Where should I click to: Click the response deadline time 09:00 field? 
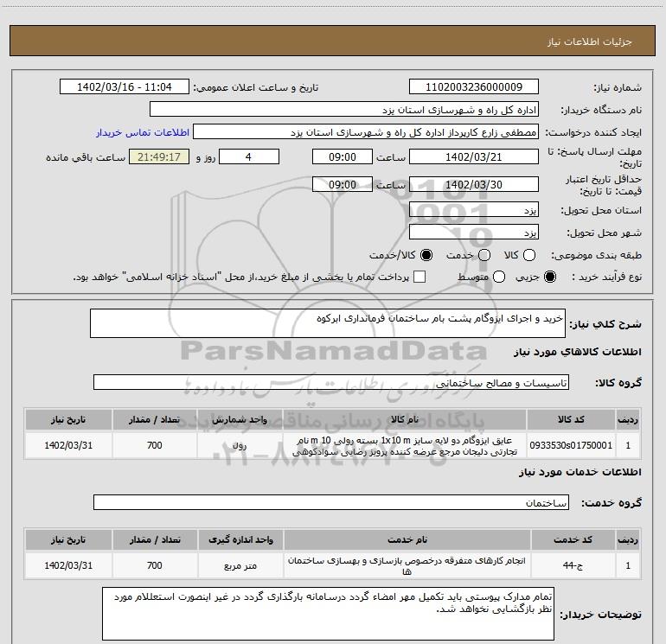click(343, 156)
